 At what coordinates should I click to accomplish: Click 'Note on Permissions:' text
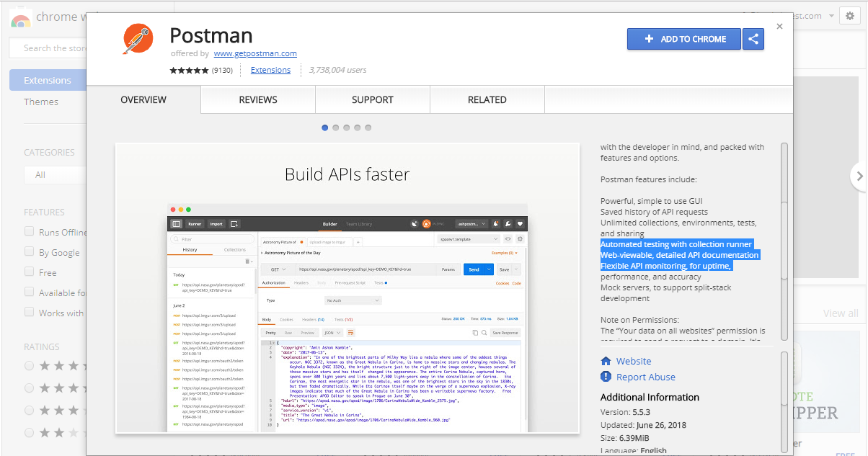639,320
